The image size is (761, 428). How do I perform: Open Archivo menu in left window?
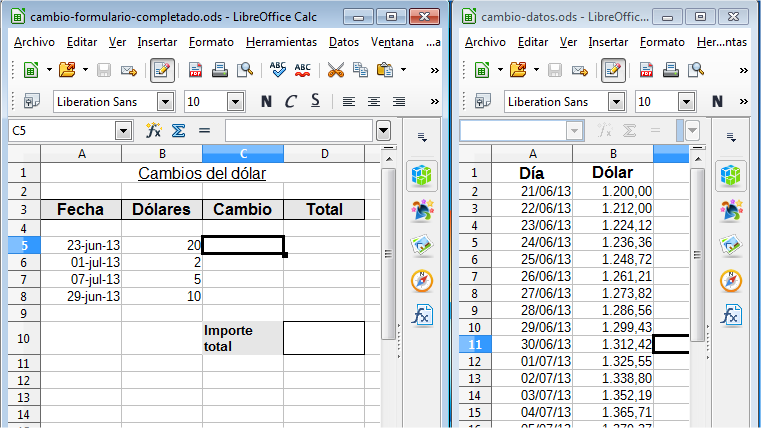pos(34,42)
